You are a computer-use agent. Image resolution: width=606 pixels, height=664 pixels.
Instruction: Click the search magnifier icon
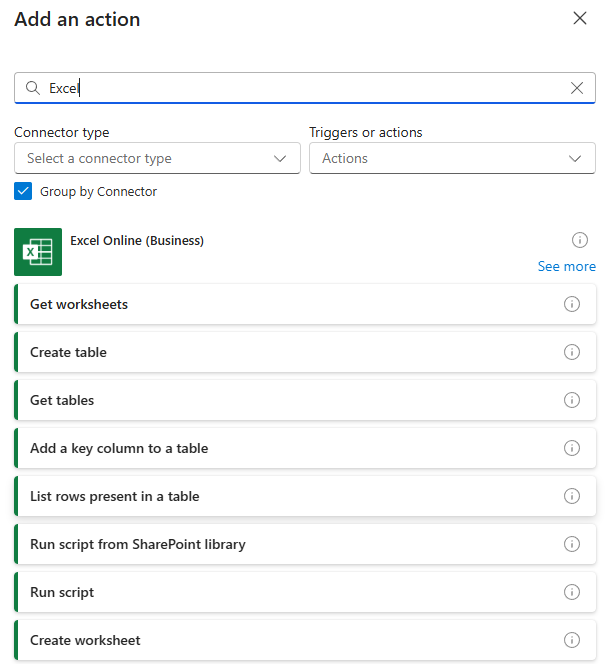coord(33,88)
